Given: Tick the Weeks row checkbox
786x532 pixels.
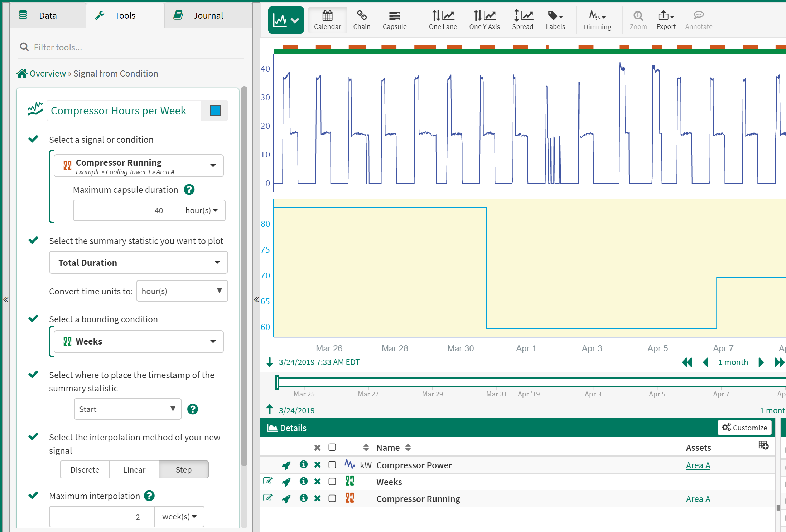Looking at the screenshot, I should click(332, 482).
